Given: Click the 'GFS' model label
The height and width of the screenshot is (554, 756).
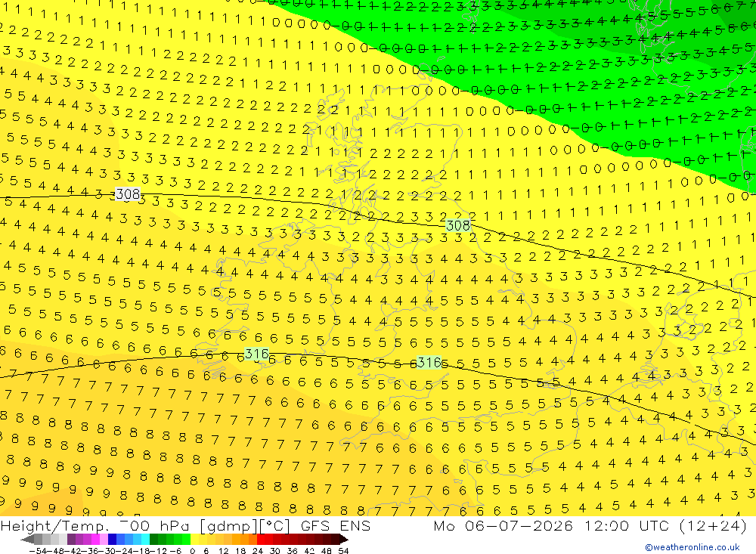Looking at the screenshot, I should click(315, 526).
